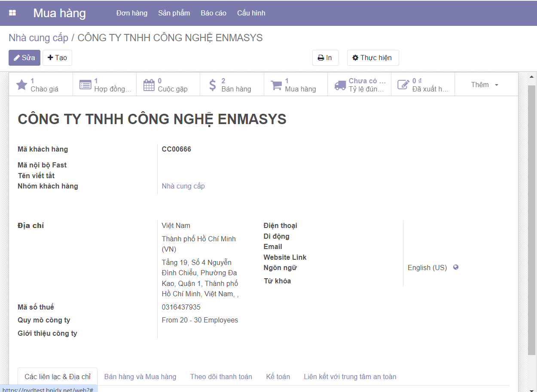The height and width of the screenshot is (392, 537).
Task: Open the Báo cáo menu
Action: coord(214,13)
